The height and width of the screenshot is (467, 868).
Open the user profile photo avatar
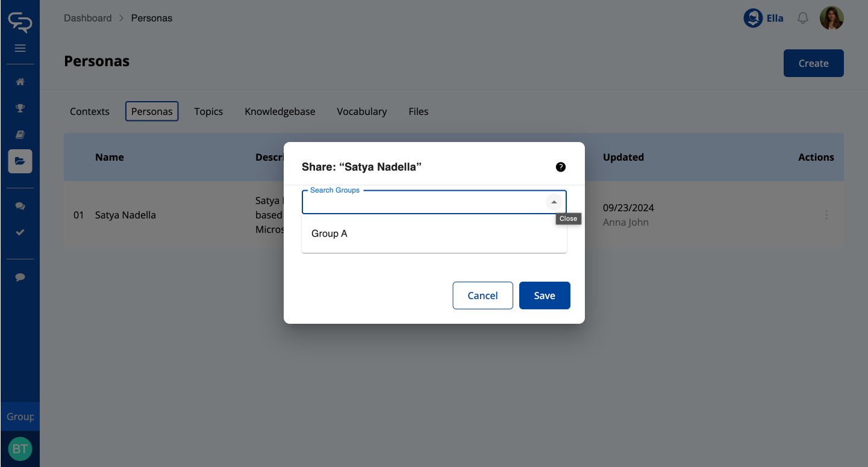coord(831,19)
